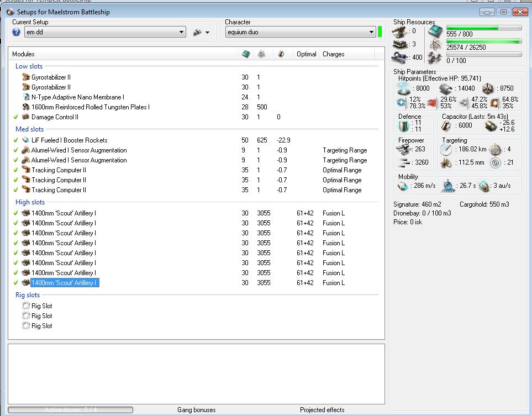Click the structure hitpoints icon showing 8750
Viewport: 532px width, 416px height.
[488, 89]
